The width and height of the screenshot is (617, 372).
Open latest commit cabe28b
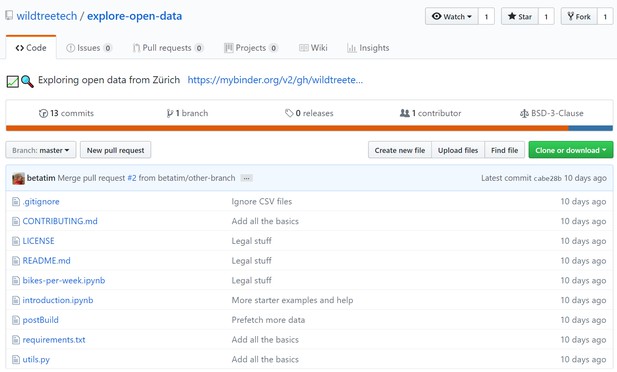(547, 178)
